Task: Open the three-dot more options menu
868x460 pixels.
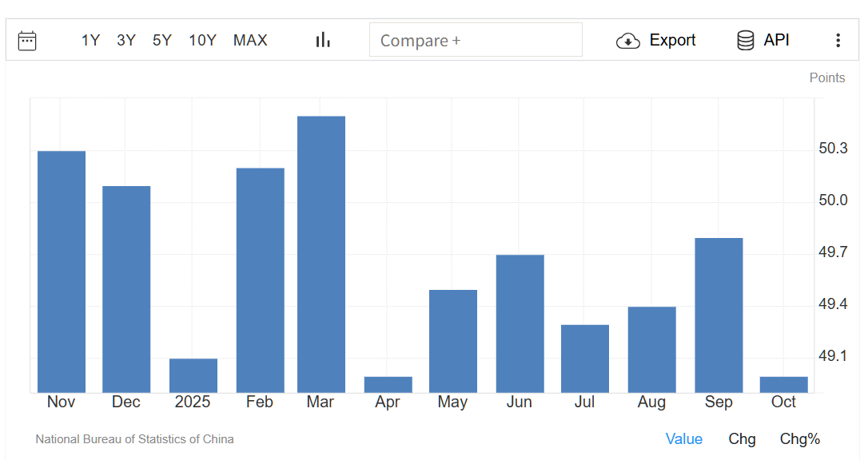Action: [x=838, y=41]
